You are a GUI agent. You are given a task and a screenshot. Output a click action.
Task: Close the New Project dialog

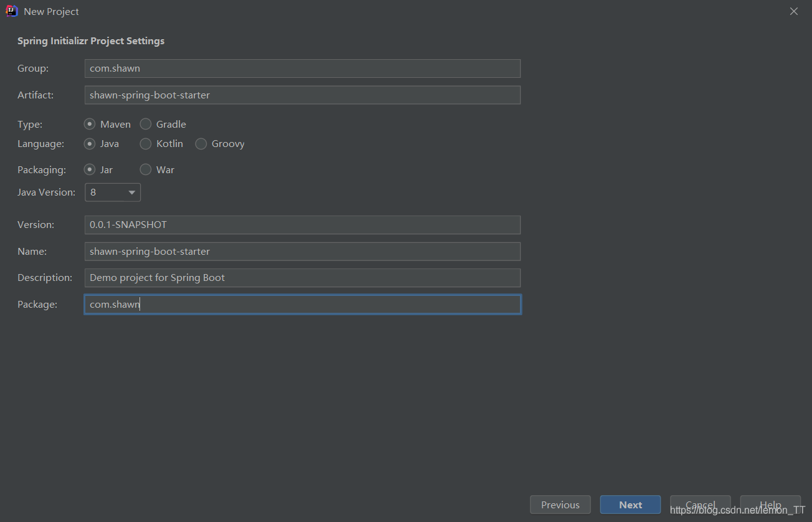(794, 11)
